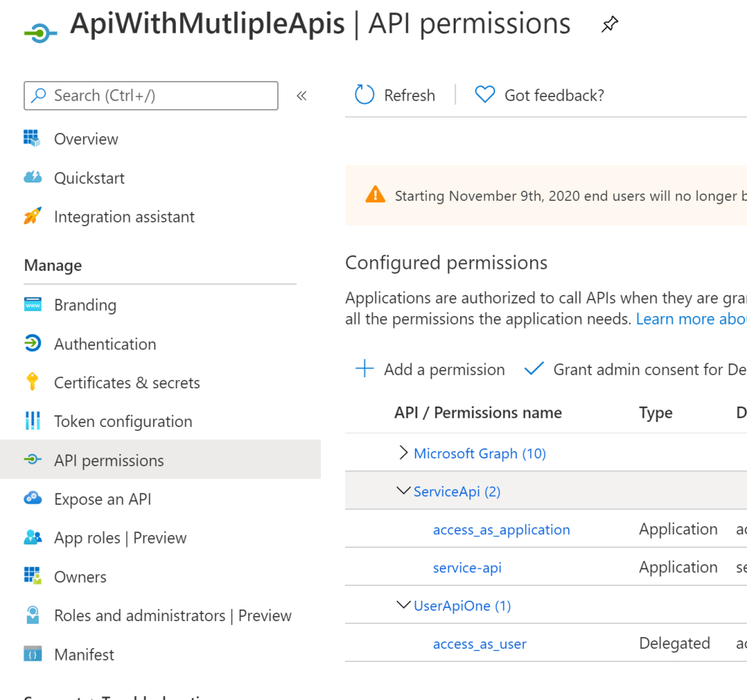747x700 pixels.
Task: Click the Manifest brackets icon
Action: (x=32, y=654)
